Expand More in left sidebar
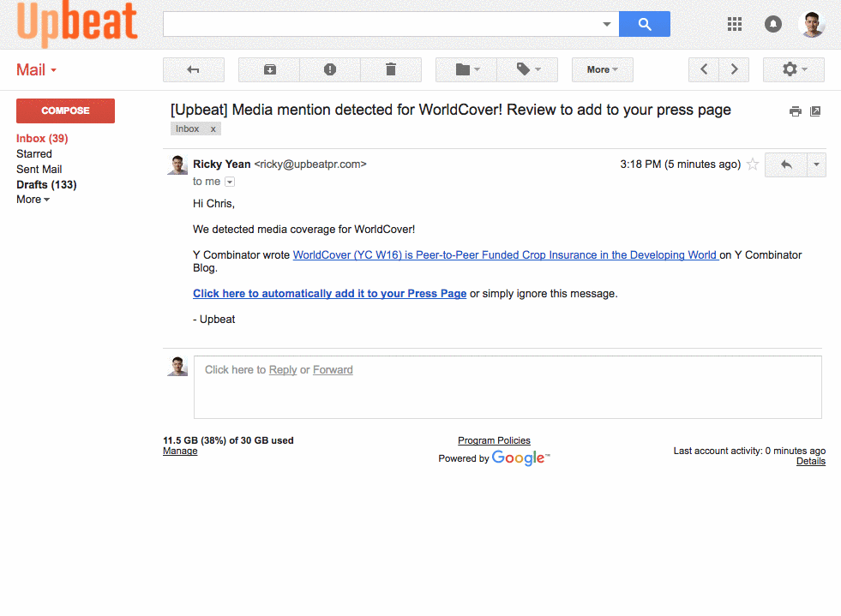This screenshot has width=841, height=616. point(33,200)
